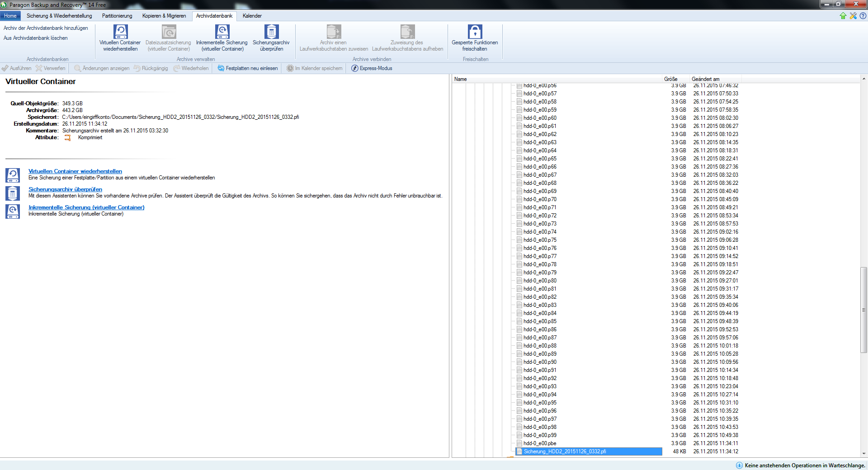Viewport: 868px width, 470px height.
Task: Click Inkrementelle Sicherung ribbon icon
Action: [x=222, y=32]
